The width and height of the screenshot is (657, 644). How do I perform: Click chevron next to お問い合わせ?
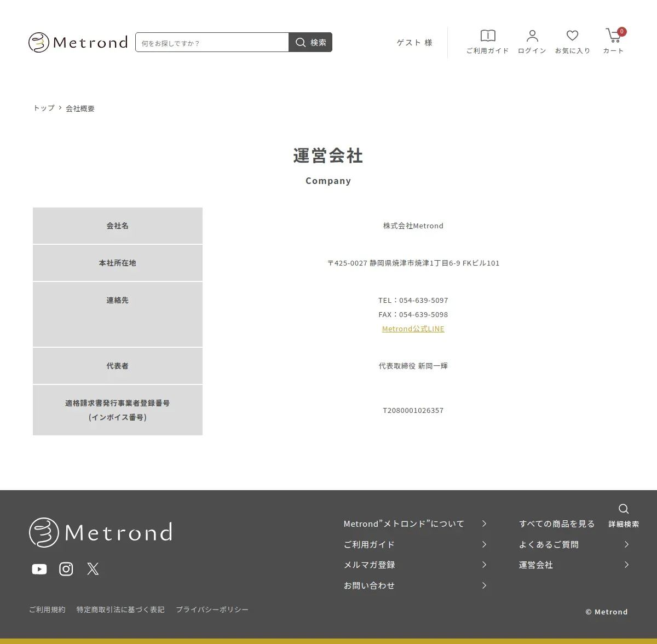(x=484, y=585)
